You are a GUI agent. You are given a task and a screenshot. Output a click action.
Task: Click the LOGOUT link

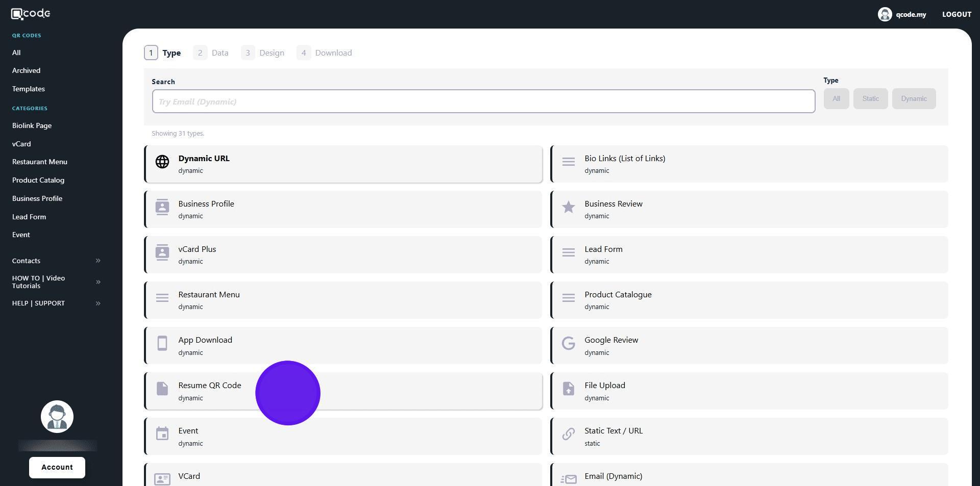pyautogui.click(x=956, y=14)
